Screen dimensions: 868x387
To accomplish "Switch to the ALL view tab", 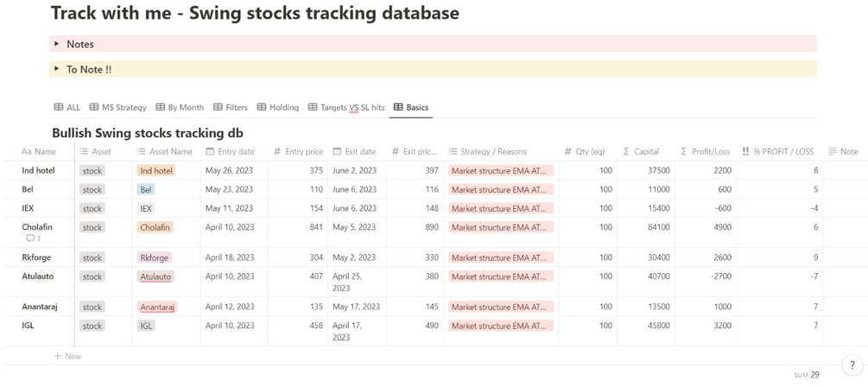I will [67, 107].
